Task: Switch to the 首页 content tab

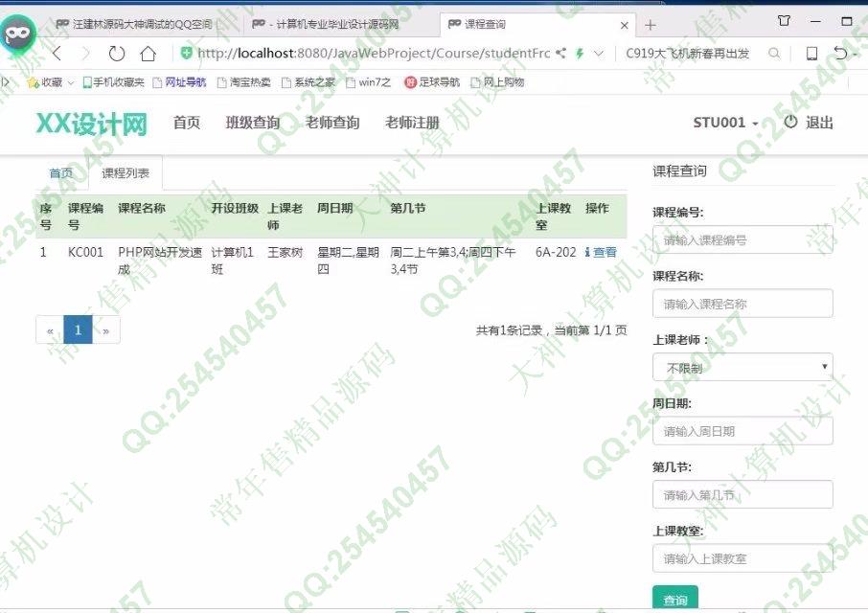Action: [61, 173]
